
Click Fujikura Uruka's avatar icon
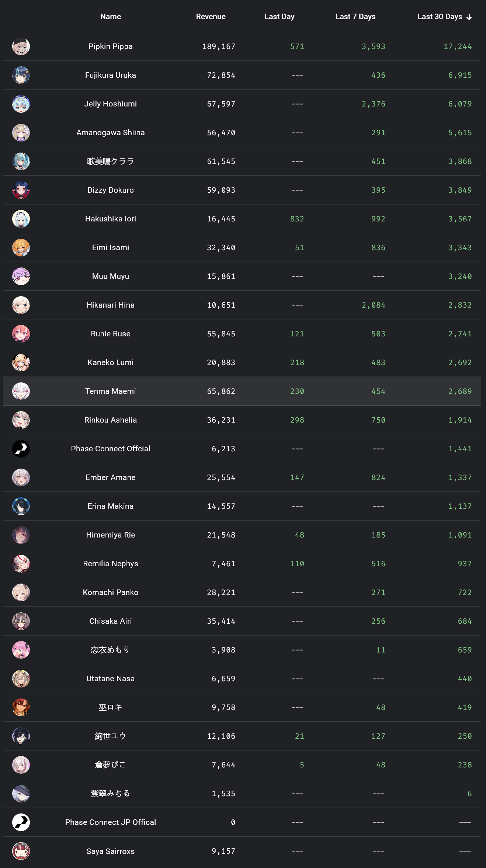21,75
